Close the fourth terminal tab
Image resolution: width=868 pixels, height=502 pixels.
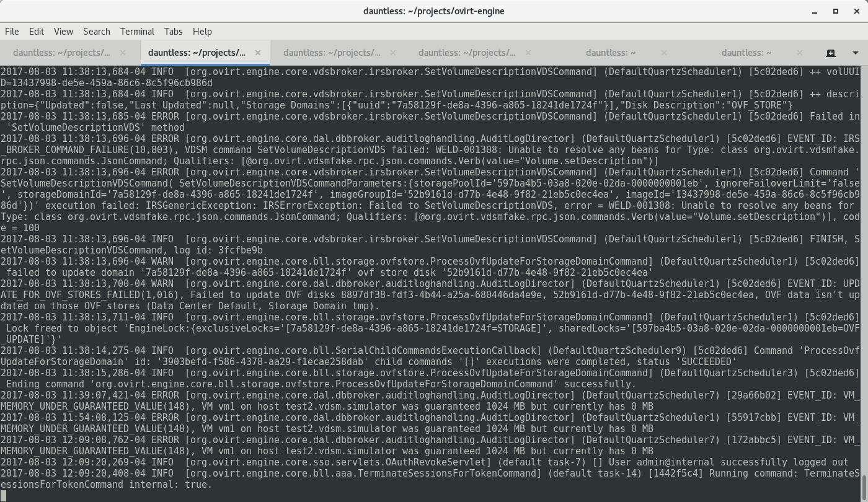(528, 53)
